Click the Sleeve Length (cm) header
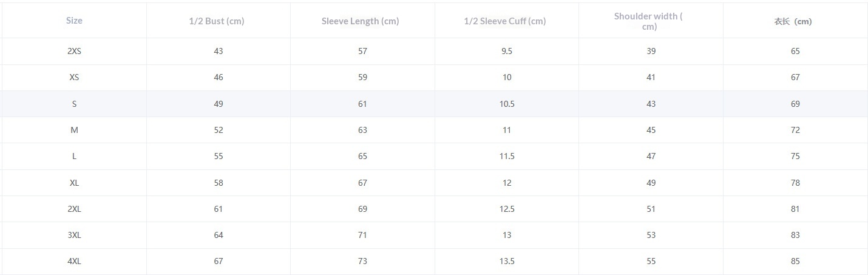The image size is (868, 275). click(361, 21)
